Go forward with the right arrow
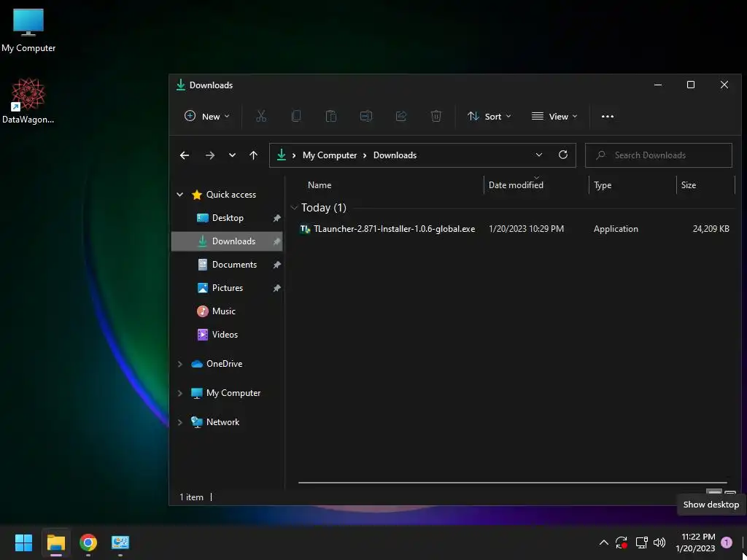 (209, 155)
